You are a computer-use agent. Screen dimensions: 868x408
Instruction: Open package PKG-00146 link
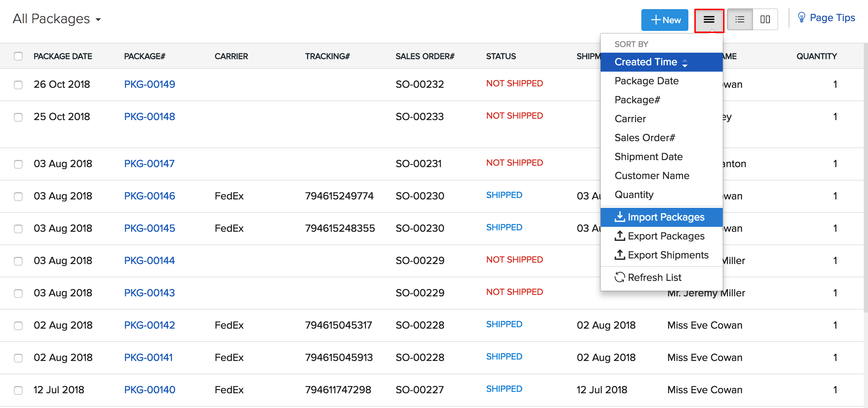[x=149, y=196]
